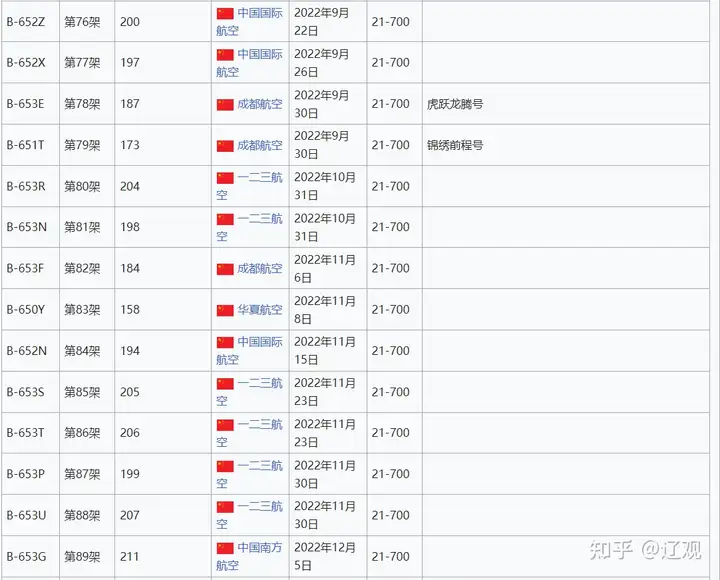
Task: Click serial number 211 cell
Action: click(163, 556)
